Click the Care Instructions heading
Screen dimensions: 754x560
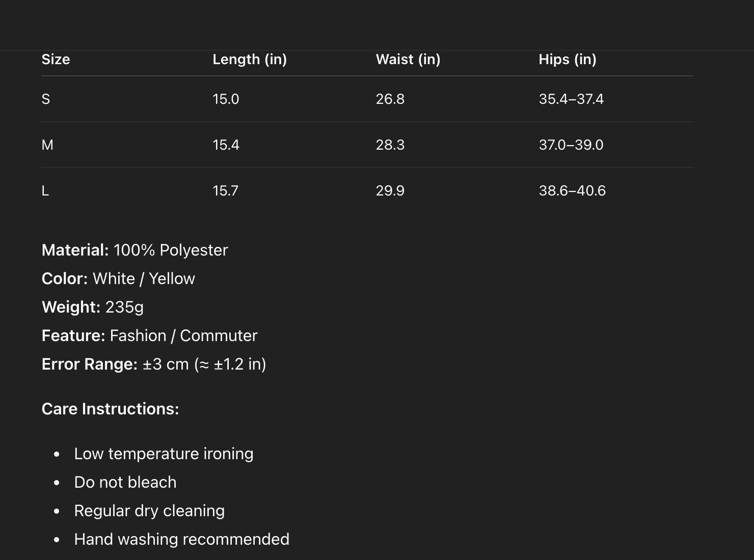pos(111,409)
